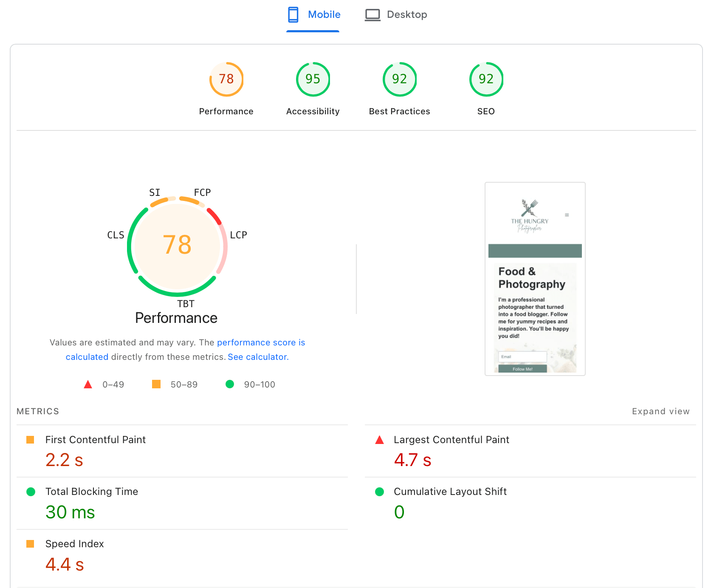
Task: Click the Best Practices score circle showing 92
Action: pos(399,79)
